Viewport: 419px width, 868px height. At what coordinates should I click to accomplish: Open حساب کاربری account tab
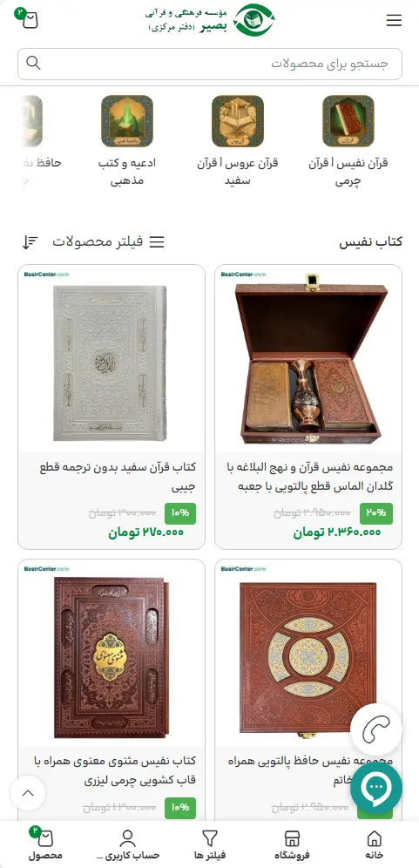pyautogui.click(x=127, y=844)
